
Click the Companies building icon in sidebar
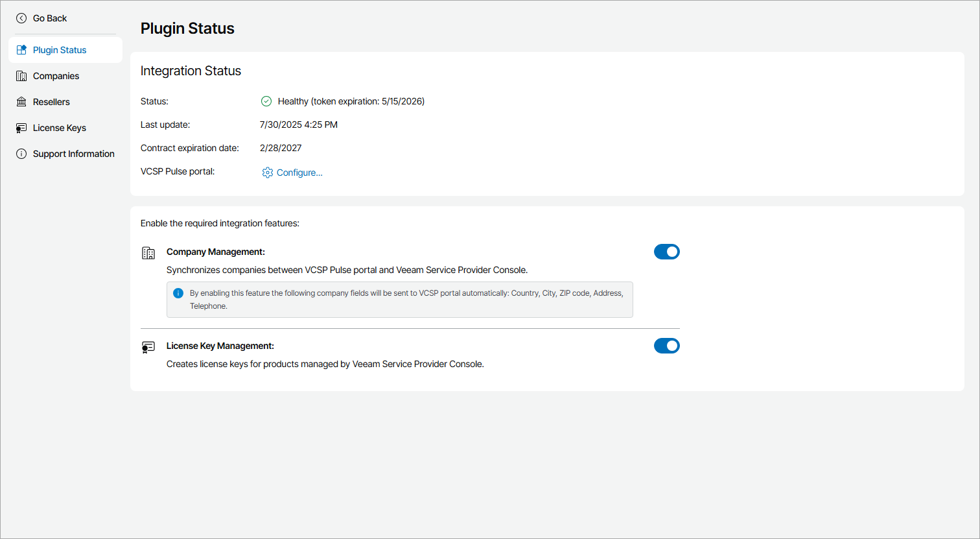[21, 76]
